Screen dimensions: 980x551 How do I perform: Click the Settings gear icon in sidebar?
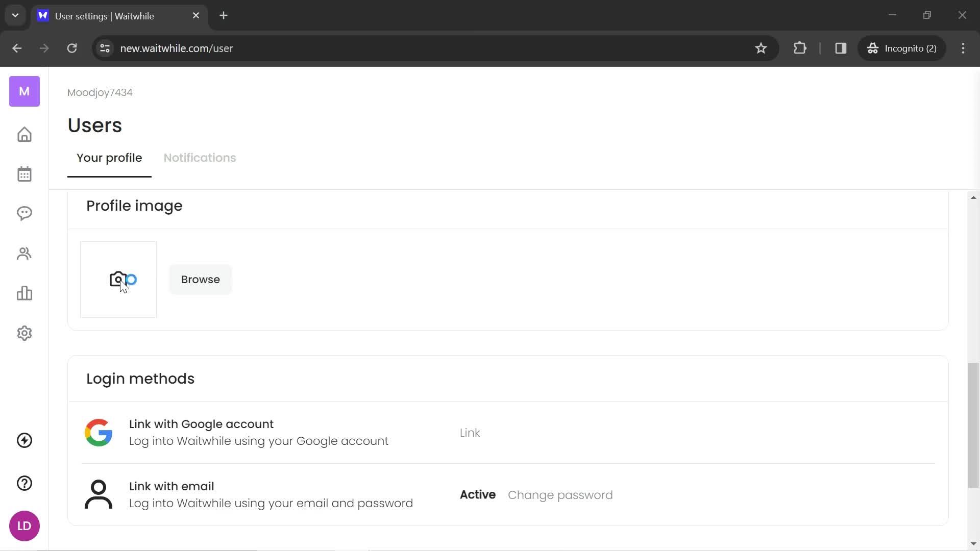click(x=24, y=333)
